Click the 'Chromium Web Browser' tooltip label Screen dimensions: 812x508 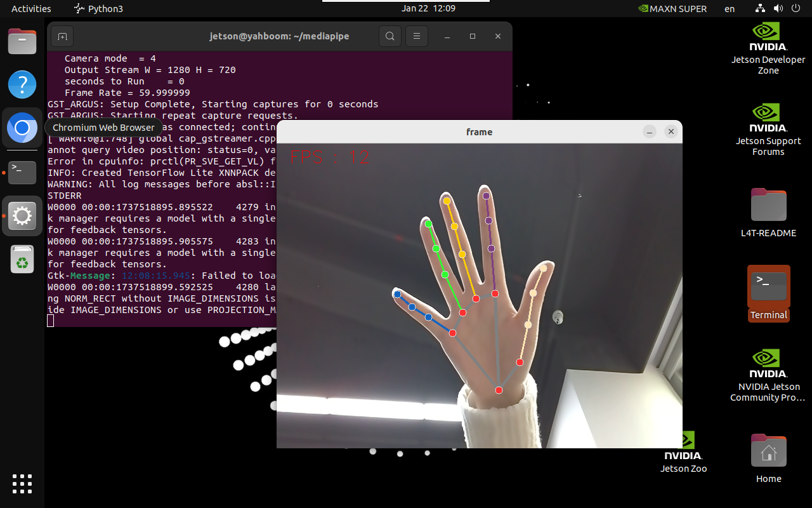[x=103, y=128]
